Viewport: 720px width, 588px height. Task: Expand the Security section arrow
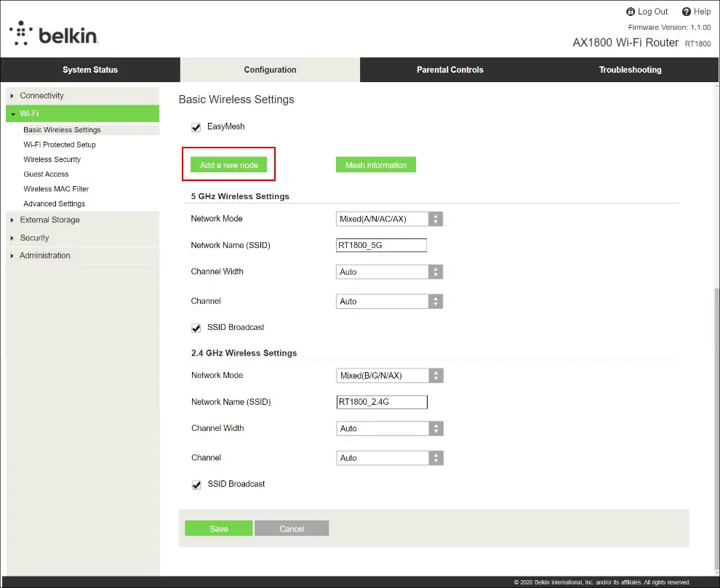pyautogui.click(x=12, y=238)
